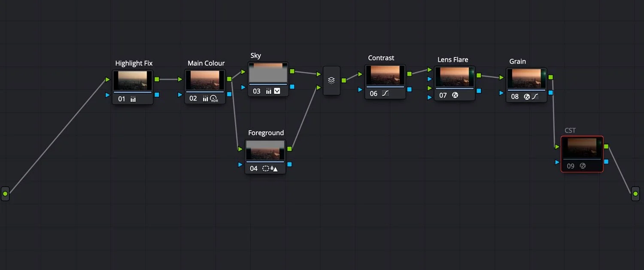Click the primaries bars icon on node 01
Viewport: 644px width, 270px height.
coord(133,99)
